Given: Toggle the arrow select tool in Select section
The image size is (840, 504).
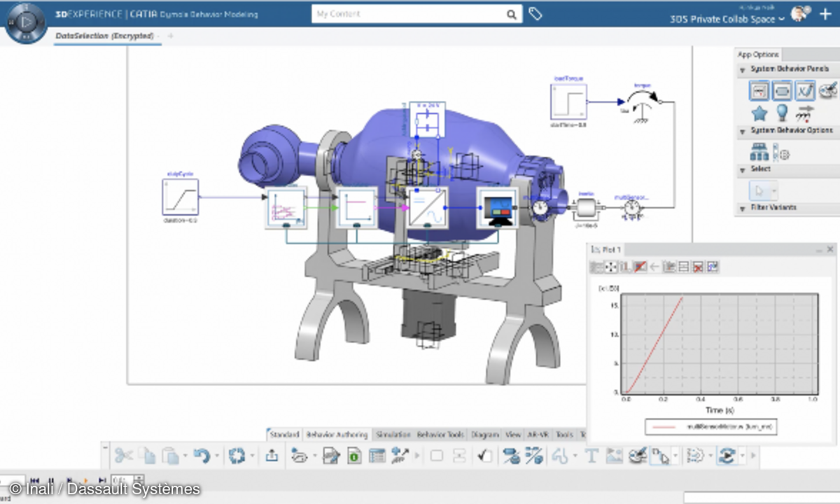Looking at the screenshot, I should coord(759,190).
